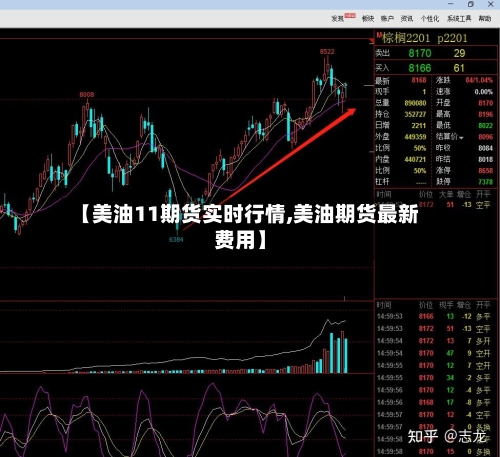The height and width of the screenshot is (457, 500).
Task: Click the 棕榈2201 contract name
Action: pyautogui.click(x=406, y=38)
